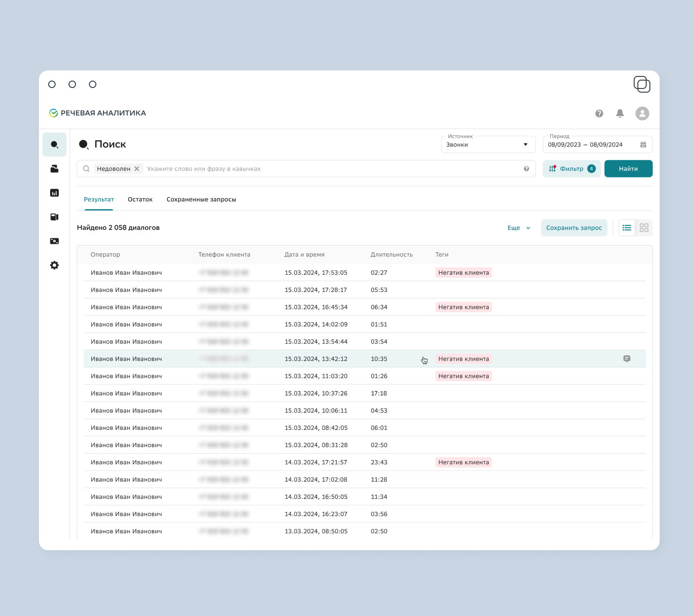693x616 pixels.
Task: Remove the Недоволен search tag
Action: [x=137, y=169]
